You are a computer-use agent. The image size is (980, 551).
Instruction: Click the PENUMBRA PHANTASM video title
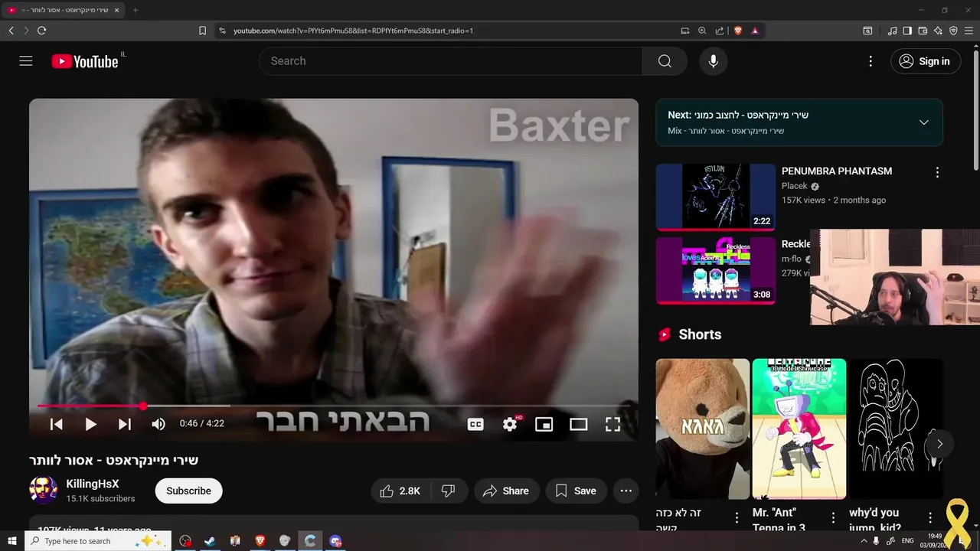[837, 171]
